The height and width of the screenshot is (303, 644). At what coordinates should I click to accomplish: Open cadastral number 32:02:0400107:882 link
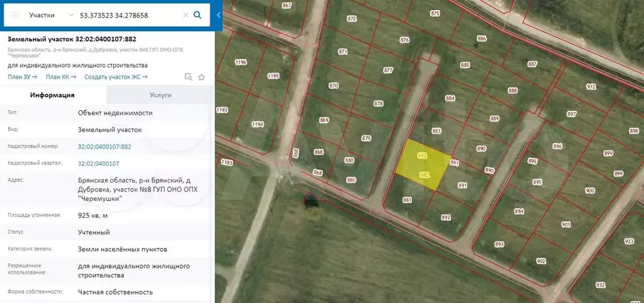(105, 147)
